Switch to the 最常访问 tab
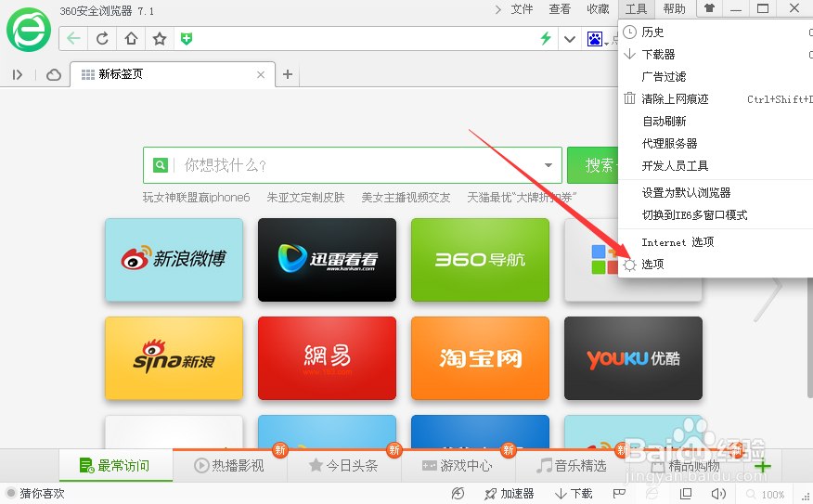 [116, 466]
